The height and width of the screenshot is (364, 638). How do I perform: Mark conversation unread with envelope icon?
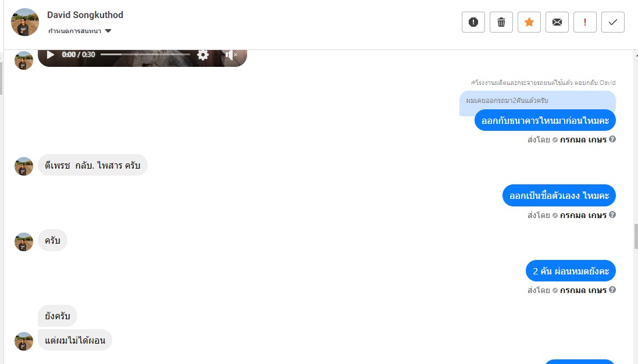pyautogui.click(x=557, y=22)
